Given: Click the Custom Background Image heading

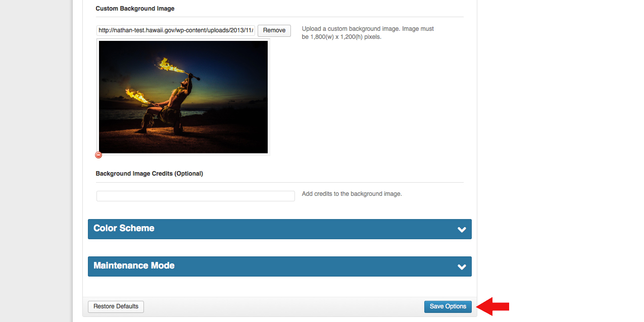Looking at the screenshot, I should tap(135, 9).
